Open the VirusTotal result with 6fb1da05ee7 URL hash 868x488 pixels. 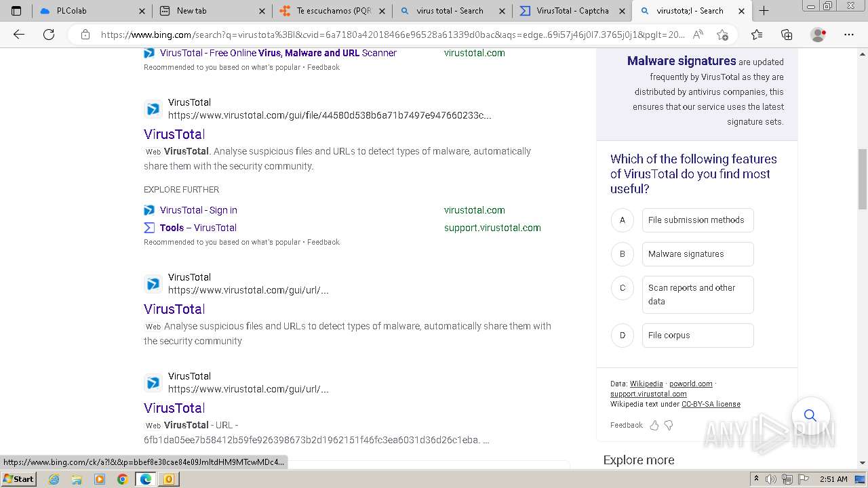pyautogui.click(x=174, y=408)
